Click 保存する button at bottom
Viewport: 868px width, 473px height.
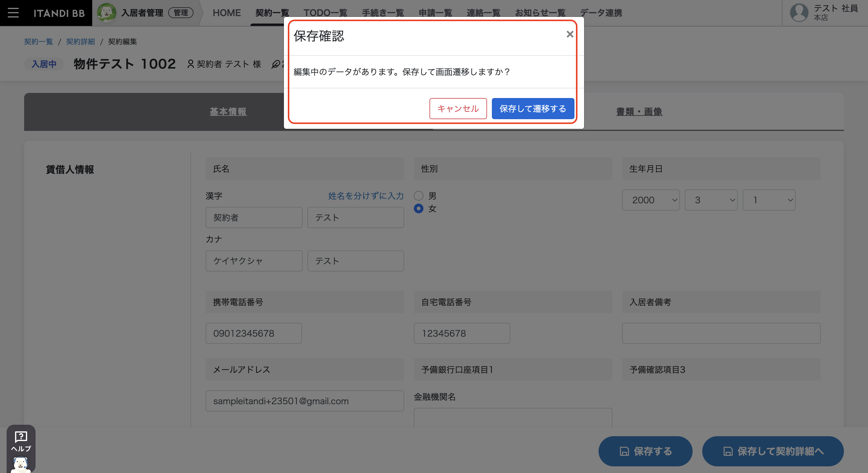[645, 451]
